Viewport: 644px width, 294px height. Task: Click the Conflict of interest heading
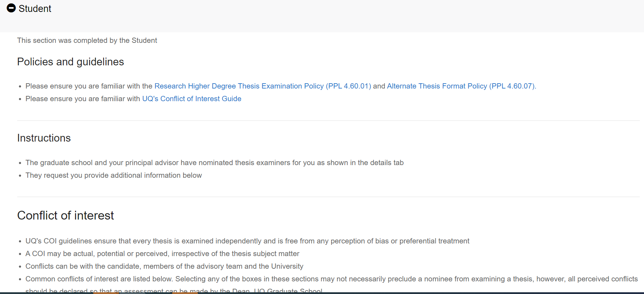(x=66, y=215)
